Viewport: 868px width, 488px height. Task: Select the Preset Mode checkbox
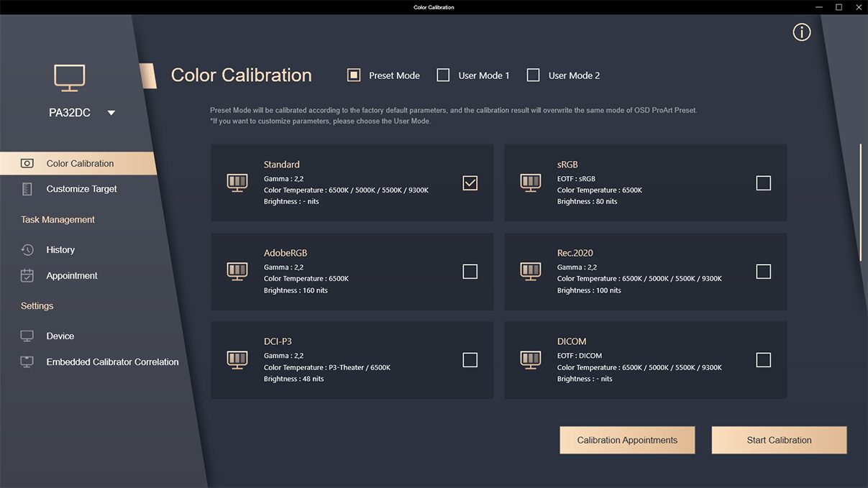tap(354, 75)
